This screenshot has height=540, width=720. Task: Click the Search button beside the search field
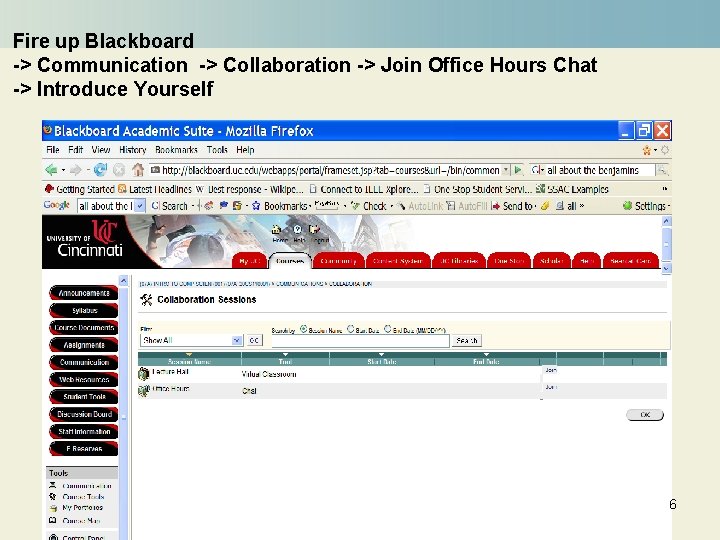tap(467, 340)
